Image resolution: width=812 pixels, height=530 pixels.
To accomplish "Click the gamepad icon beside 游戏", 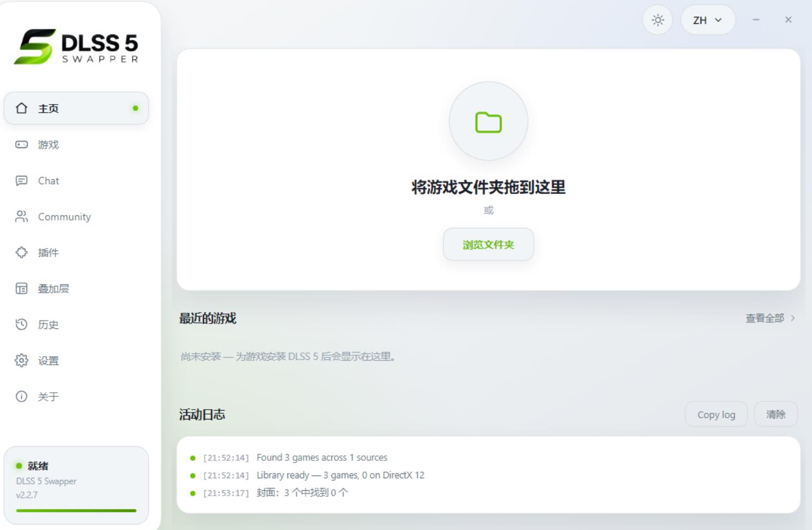I will click(22, 144).
